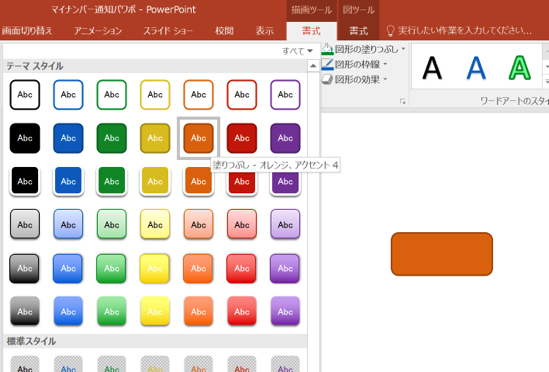
Task: Select the yellow outline Abc style
Action: 155,95
